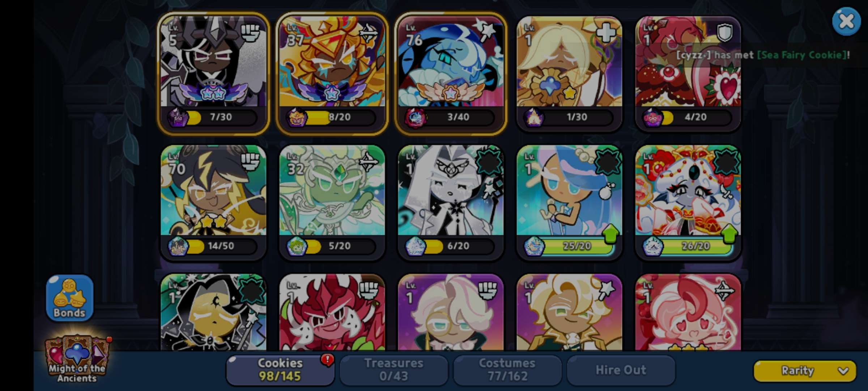Viewport: 868px width, 391px height.
Task: Open the Bonds icon
Action: [x=69, y=298]
